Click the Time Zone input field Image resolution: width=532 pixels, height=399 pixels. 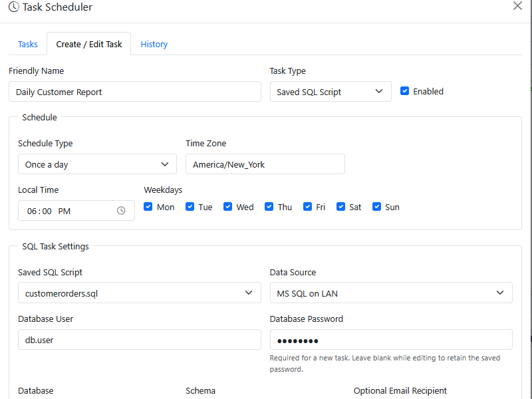click(265, 164)
